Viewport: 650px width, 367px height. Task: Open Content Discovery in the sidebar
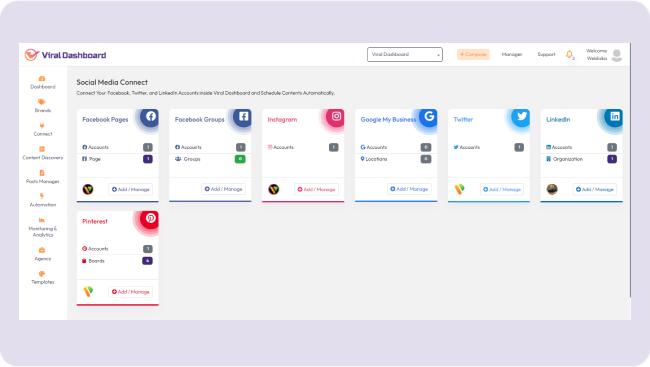(x=42, y=153)
